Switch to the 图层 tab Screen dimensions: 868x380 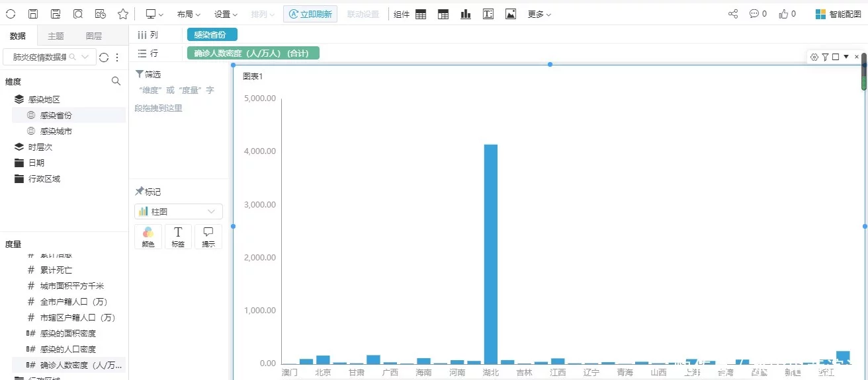click(x=94, y=36)
